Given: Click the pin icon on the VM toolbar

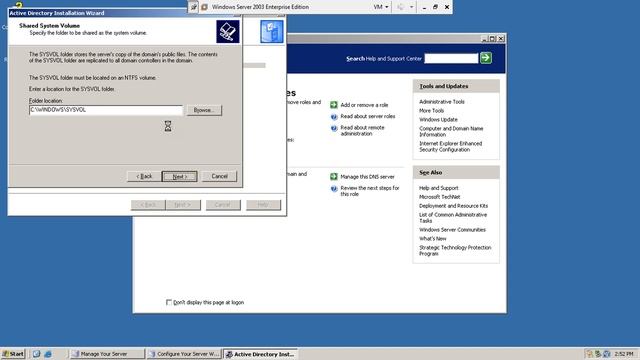Looking at the screenshot, I should [x=193, y=7].
